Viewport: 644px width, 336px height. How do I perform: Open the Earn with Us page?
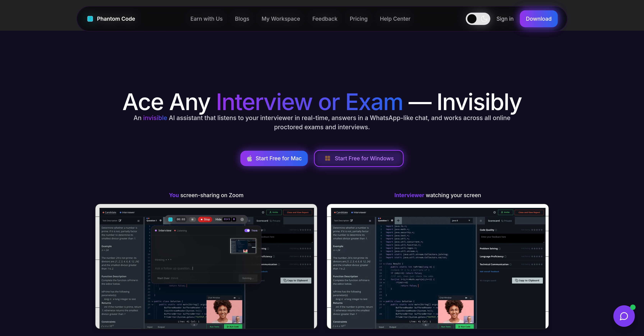tap(206, 19)
